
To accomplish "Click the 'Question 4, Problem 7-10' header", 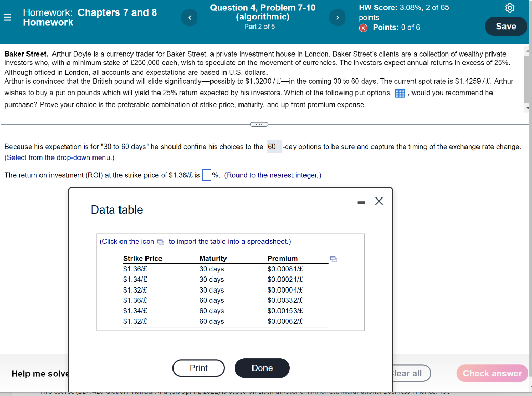I will coord(262,11).
